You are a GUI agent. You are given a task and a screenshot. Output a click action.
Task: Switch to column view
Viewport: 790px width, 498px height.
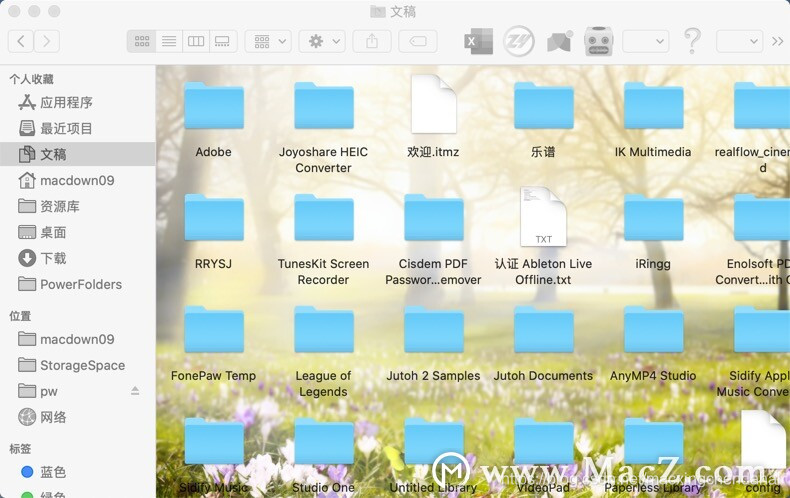click(x=195, y=41)
